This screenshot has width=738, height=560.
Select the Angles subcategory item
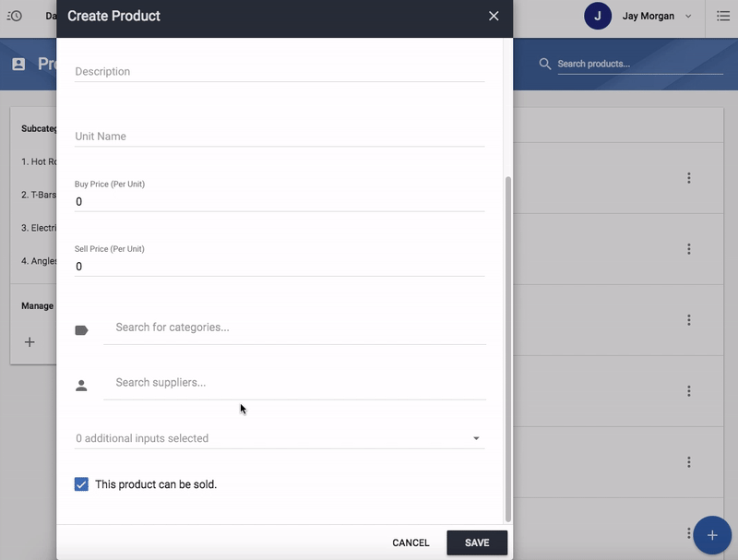[39, 261]
